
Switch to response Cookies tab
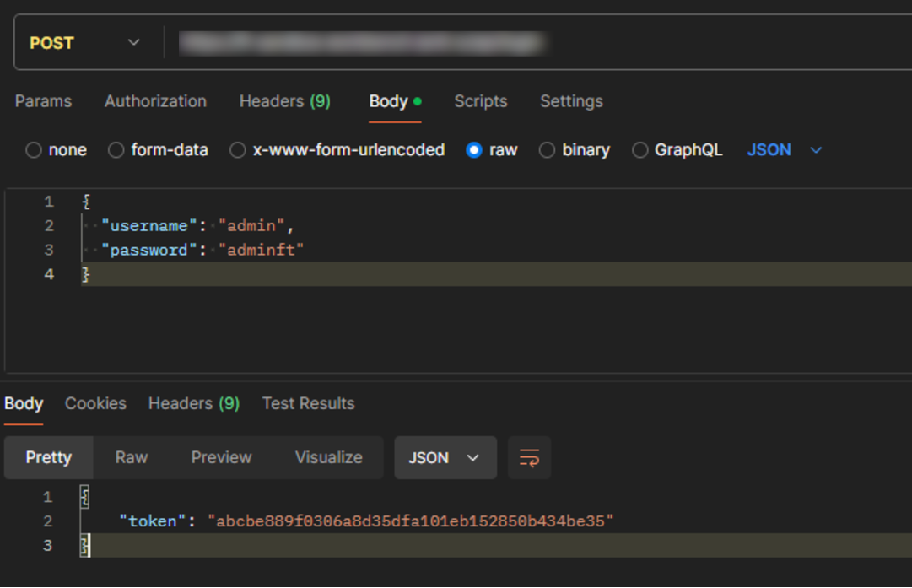[95, 403]
